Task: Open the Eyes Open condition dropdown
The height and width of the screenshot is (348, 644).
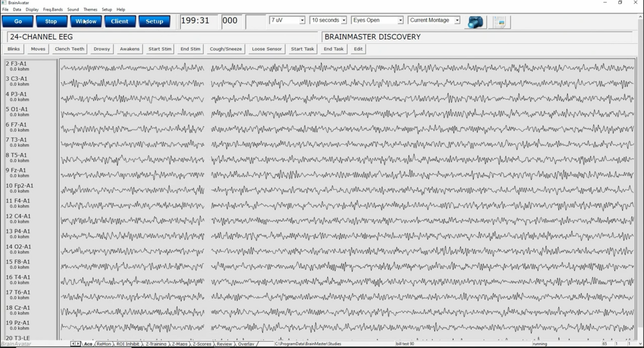Action: (377, 20)
